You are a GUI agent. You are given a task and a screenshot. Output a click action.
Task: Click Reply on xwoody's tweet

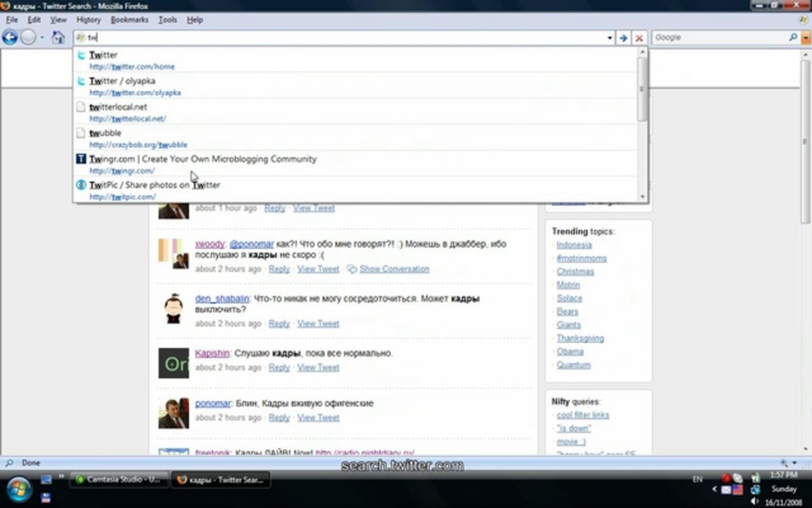click(x=279, y=269)
